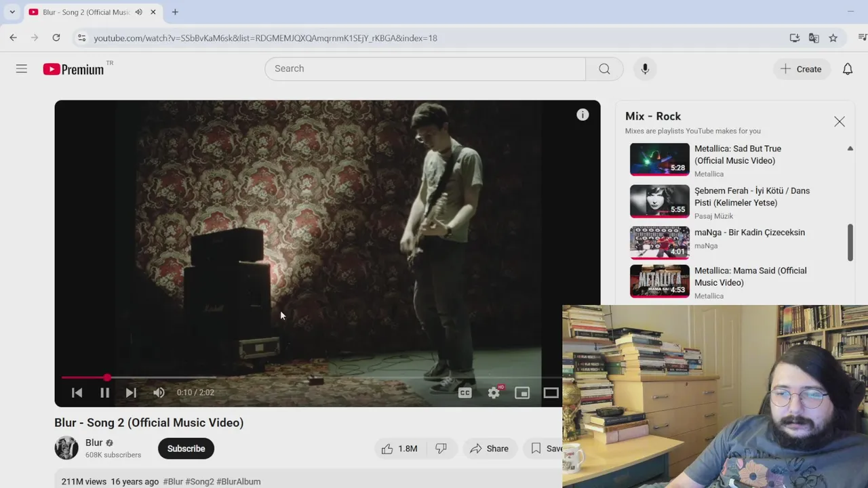
Task: Click the search magnifier button
Action: point(604,68)
